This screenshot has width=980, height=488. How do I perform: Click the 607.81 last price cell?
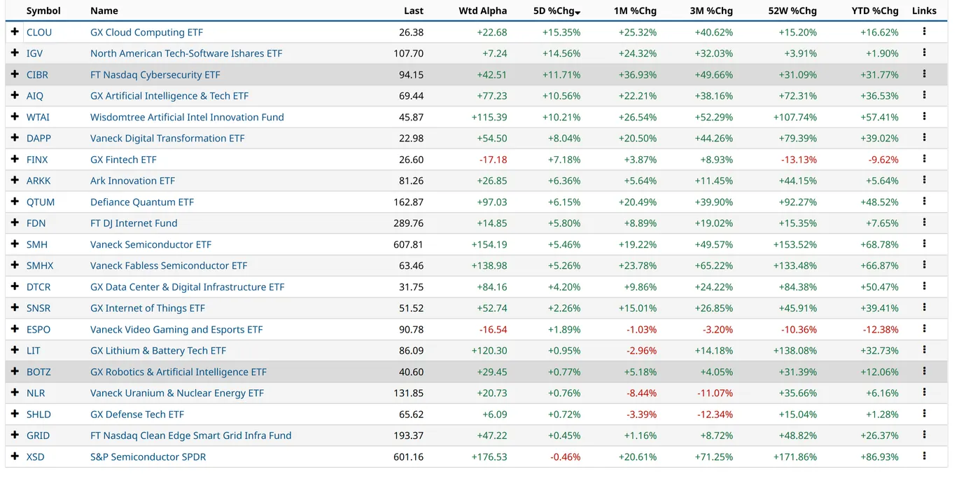[409, 244]
